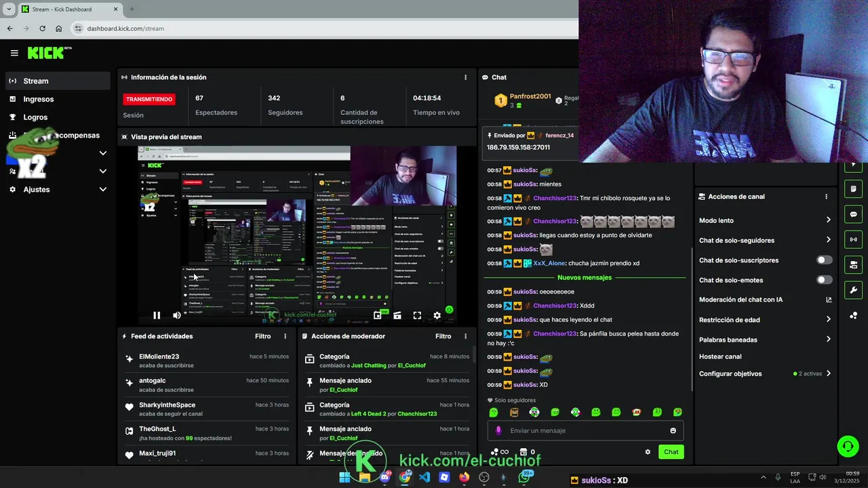Open ferencz_14 username in pinned message
Image resolution: width=868 pixels, height=488 pixels.
(559, 136)
